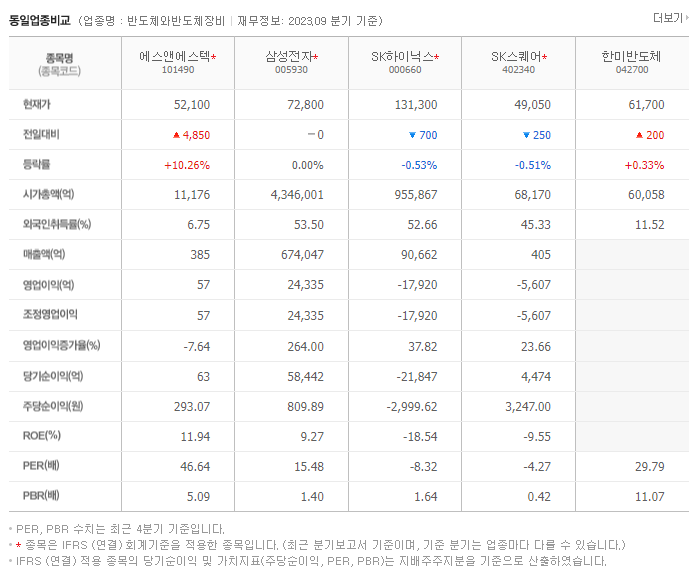Open the SK하이닉스 stock link
694x579 pixels.
click(x=402, y=56)
